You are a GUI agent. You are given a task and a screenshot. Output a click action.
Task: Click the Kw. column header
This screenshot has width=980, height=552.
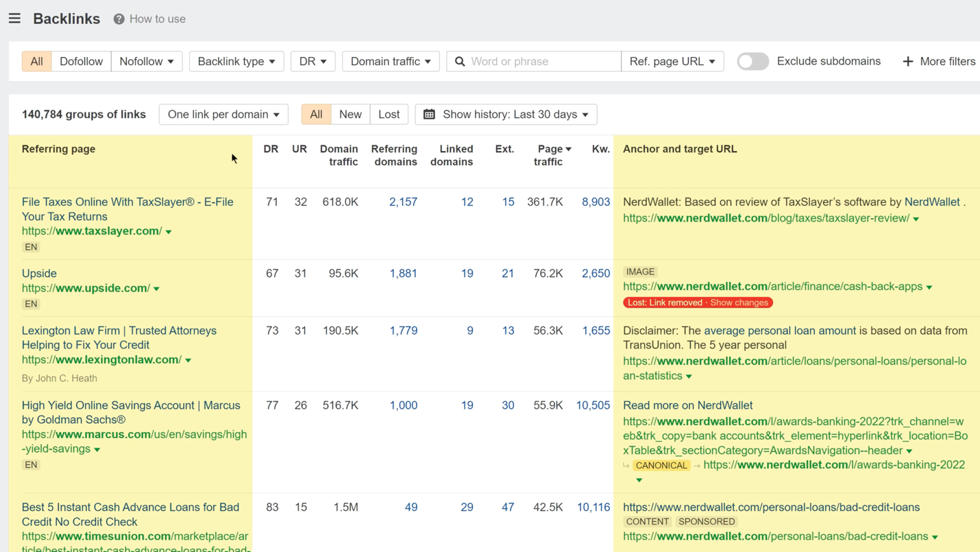[x=601, y=149]
